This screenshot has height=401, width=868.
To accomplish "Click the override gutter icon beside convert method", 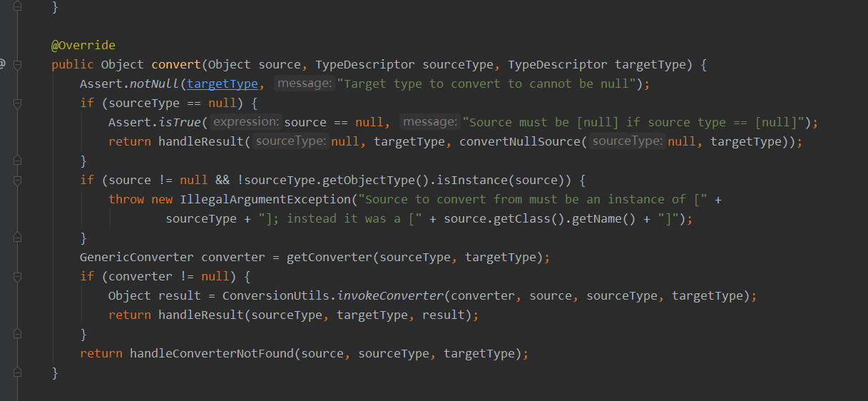I will tap(2, 64).
